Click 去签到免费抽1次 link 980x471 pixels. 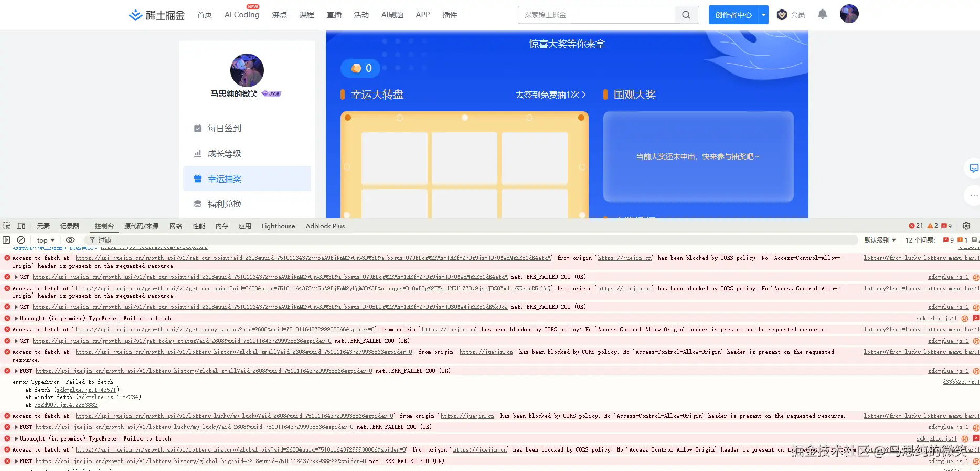click(x=551, y=95)
